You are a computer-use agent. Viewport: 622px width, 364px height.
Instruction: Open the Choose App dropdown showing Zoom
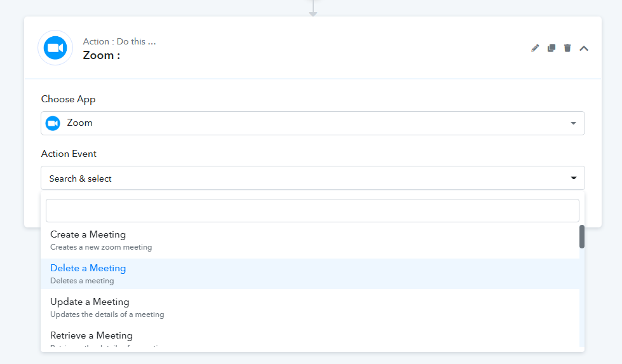(313, 123)
